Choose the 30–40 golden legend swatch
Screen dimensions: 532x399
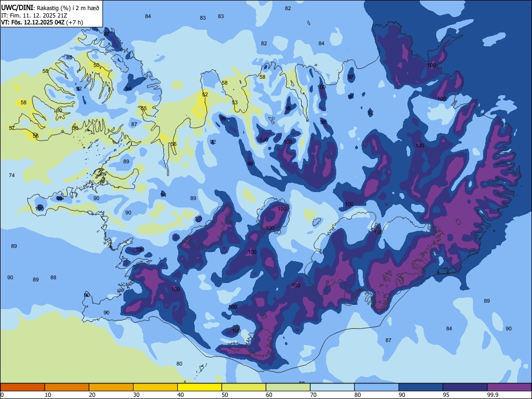[155, 387]
